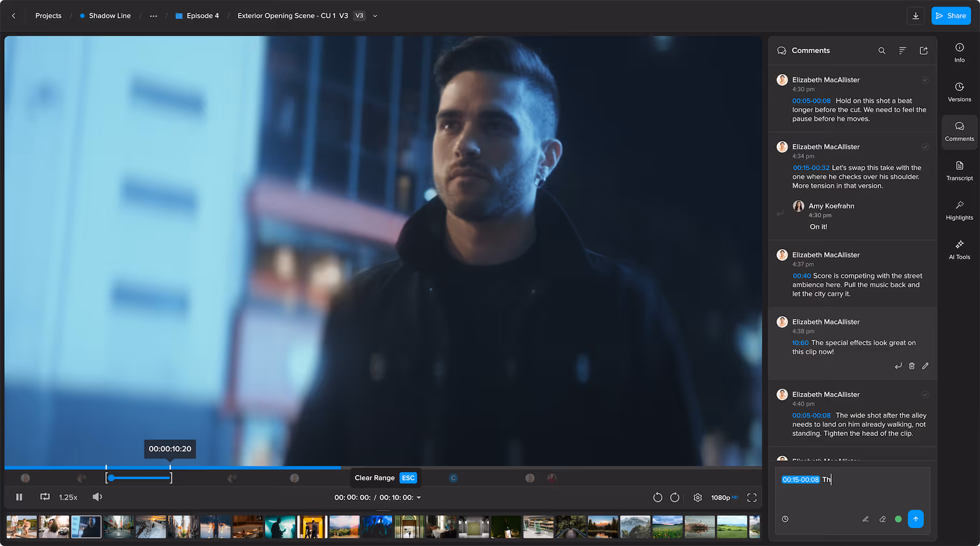Export the comments list

924,50
